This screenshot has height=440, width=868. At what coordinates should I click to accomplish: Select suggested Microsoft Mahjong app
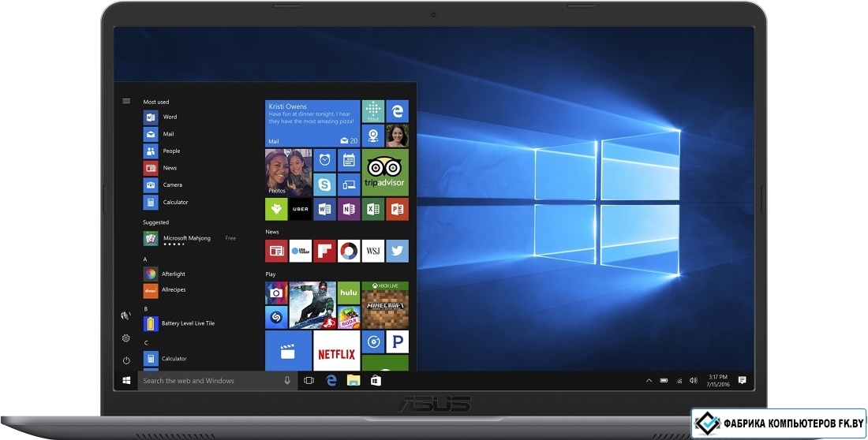(185, 239)
